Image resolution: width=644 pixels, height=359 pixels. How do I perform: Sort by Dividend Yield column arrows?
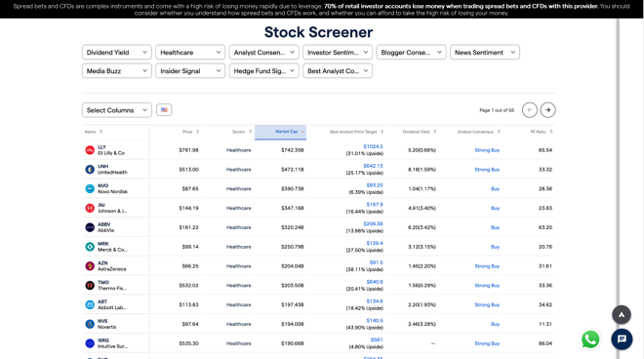[434, 132]
